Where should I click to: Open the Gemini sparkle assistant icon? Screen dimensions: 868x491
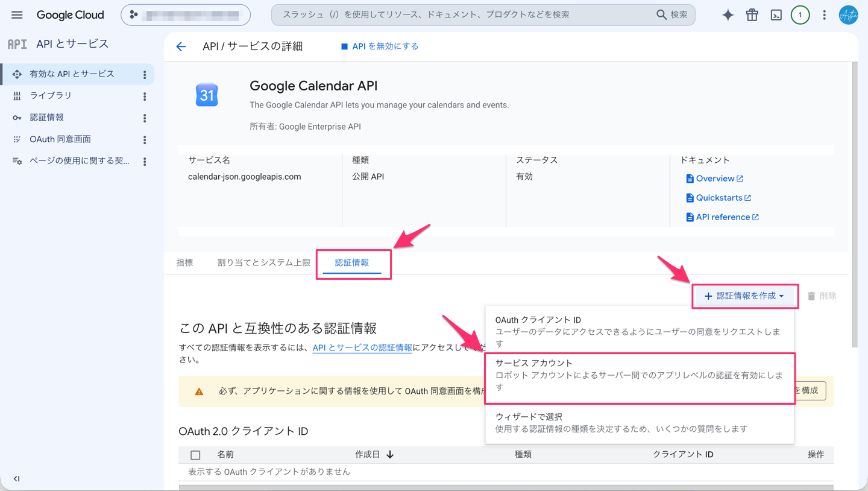tap(728, 15)
